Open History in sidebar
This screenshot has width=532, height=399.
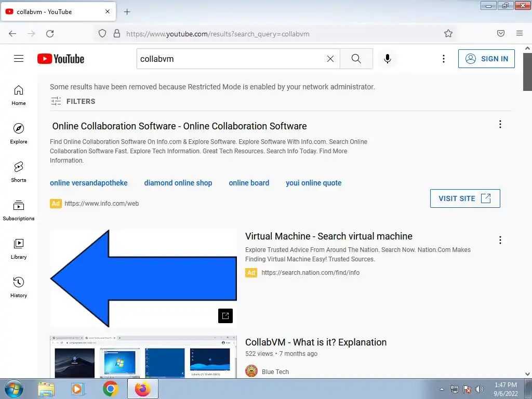click(19, 287)
